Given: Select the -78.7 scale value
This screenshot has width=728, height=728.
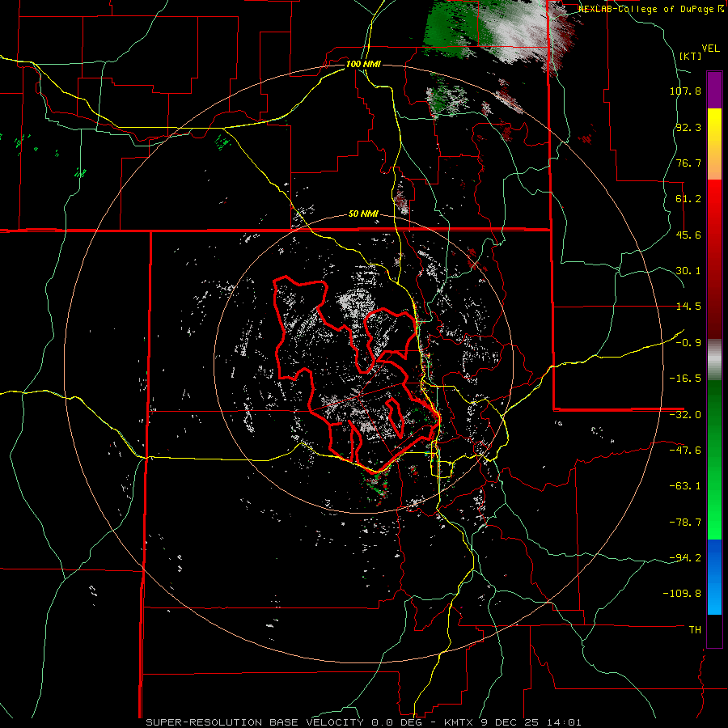Looking at the screenshot, I should [685, 523].
